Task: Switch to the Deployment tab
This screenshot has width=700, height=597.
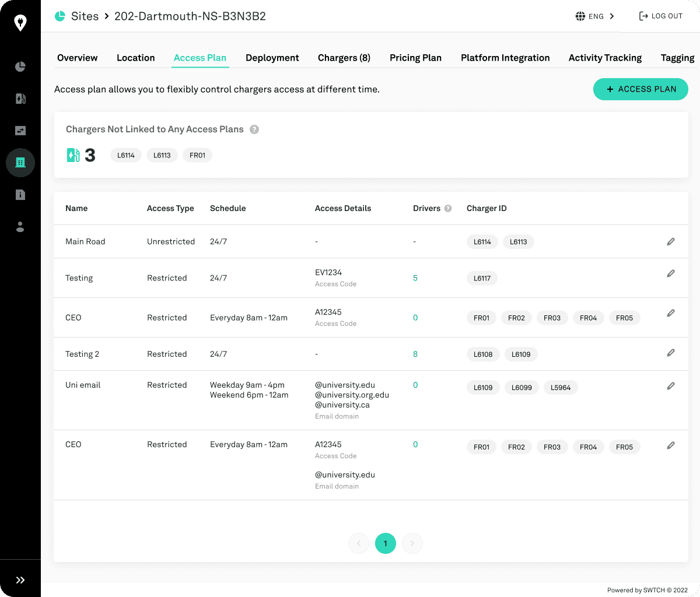Action: coord(272,58)
